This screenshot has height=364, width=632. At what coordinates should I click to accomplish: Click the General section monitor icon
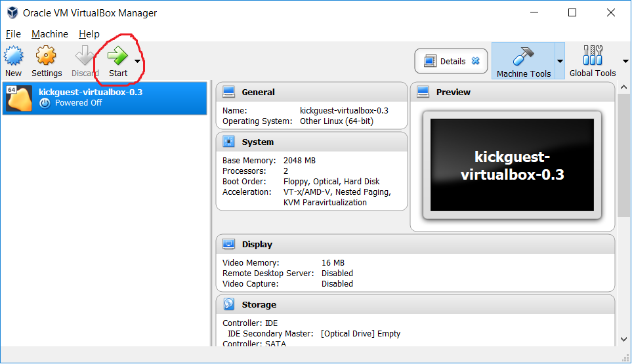tap(228, 92)
